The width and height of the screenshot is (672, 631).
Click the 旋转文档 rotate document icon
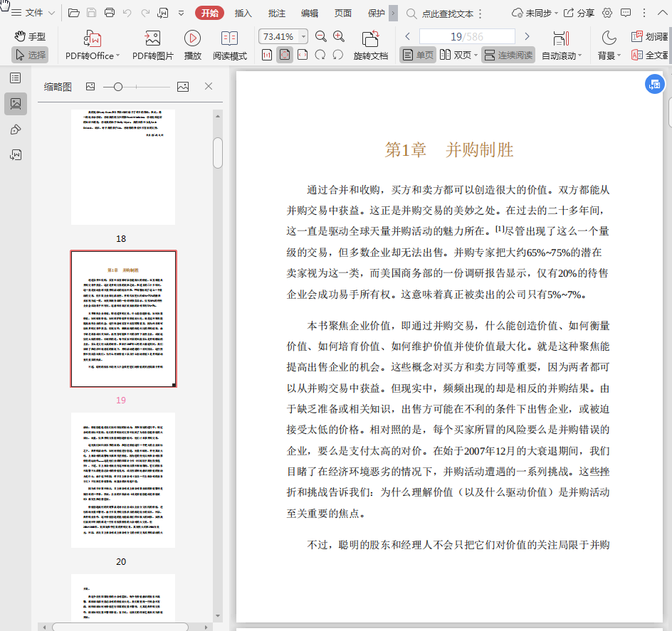click(370, 38)
